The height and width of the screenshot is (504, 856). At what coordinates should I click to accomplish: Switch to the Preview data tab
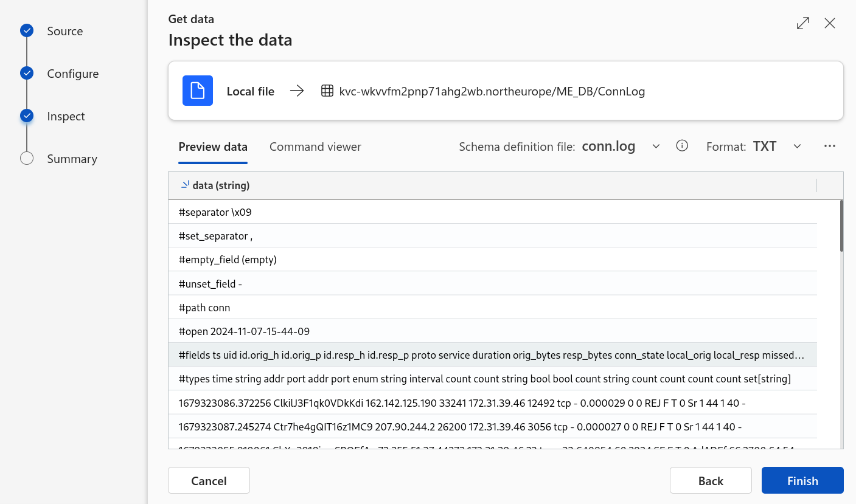[x=213, y=147]
